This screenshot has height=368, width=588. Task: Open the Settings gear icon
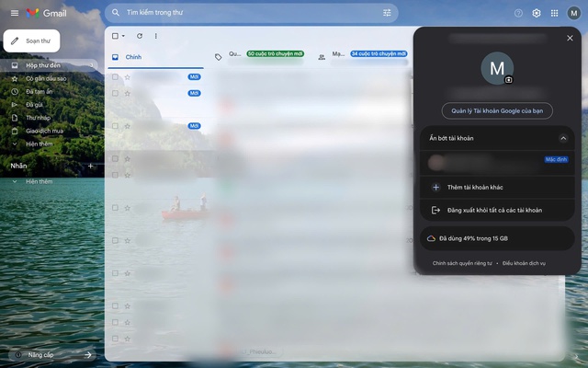click(537, 13)
